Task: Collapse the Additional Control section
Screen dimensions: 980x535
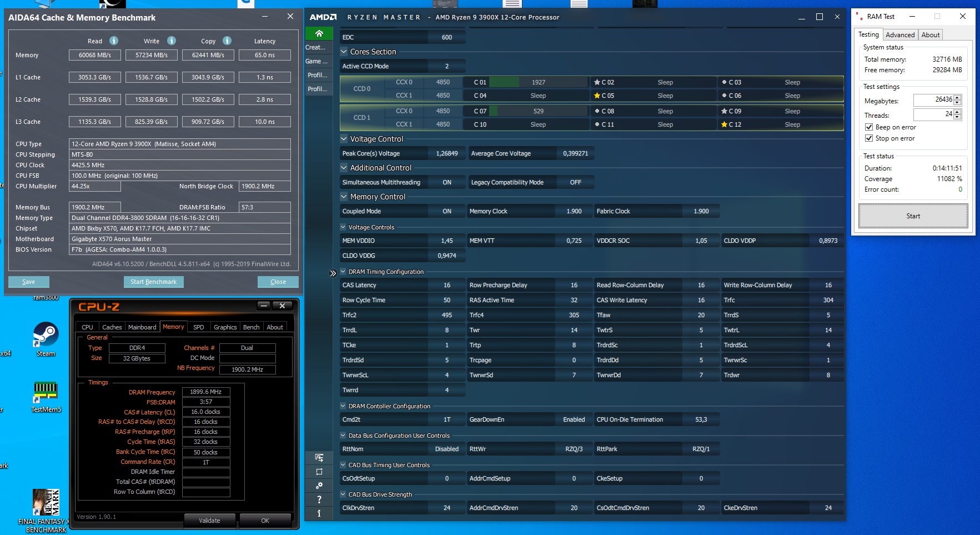Action: (x=344, y=168)
